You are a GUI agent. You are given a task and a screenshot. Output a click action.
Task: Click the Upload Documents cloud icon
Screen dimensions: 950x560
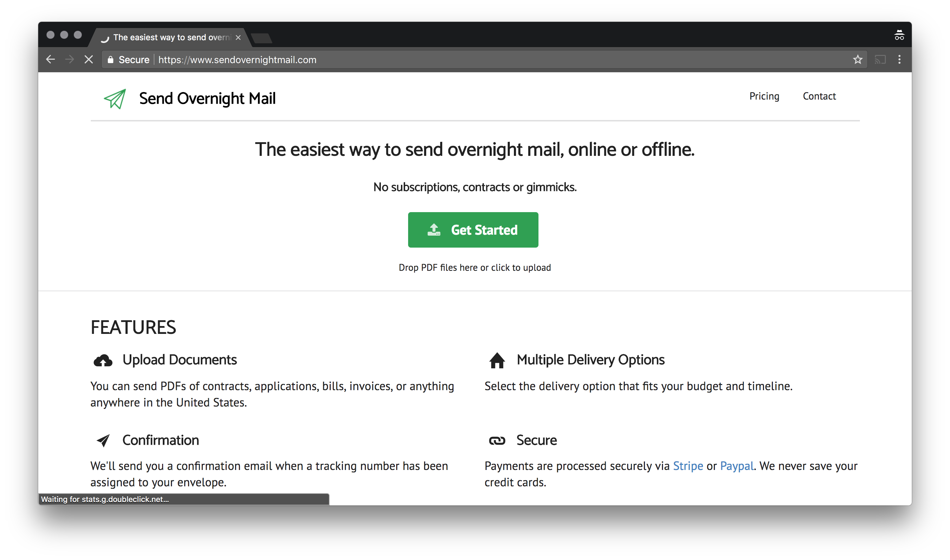103,361
